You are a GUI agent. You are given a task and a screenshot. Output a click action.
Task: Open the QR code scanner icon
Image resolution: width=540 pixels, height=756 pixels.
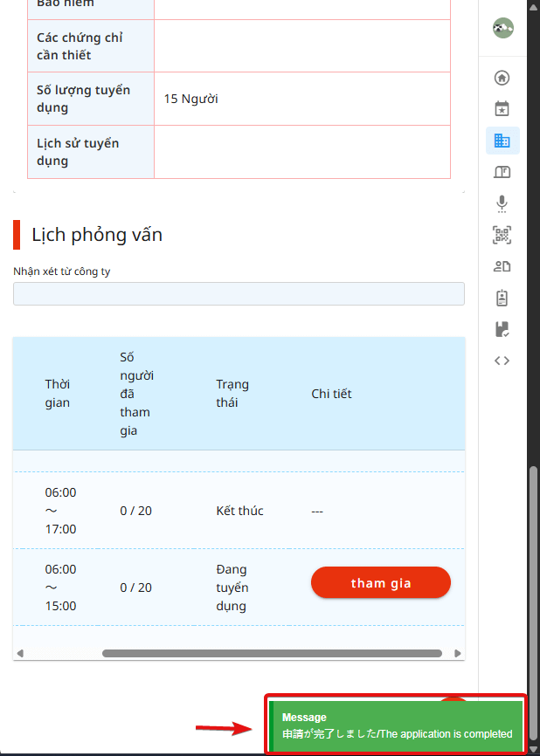(x=502, y=235)
